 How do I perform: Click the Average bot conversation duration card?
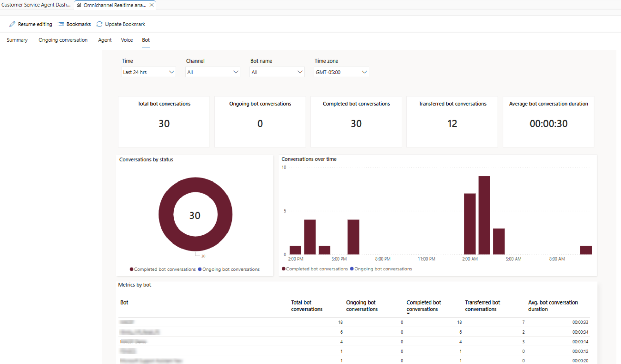548,122
